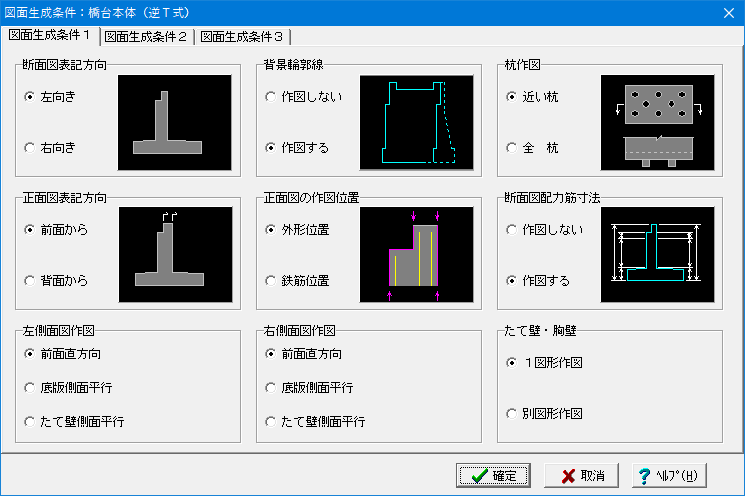
Task: Open help with ヘルプ(H) button
Action: [x=669, y=476]
